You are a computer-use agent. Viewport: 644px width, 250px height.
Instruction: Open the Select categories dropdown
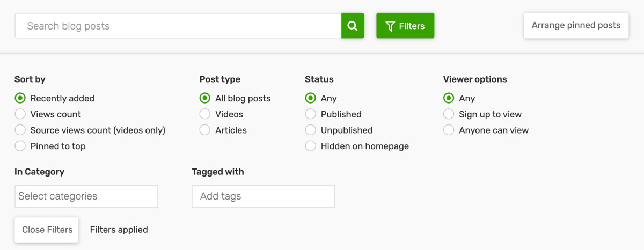[86, 196]
